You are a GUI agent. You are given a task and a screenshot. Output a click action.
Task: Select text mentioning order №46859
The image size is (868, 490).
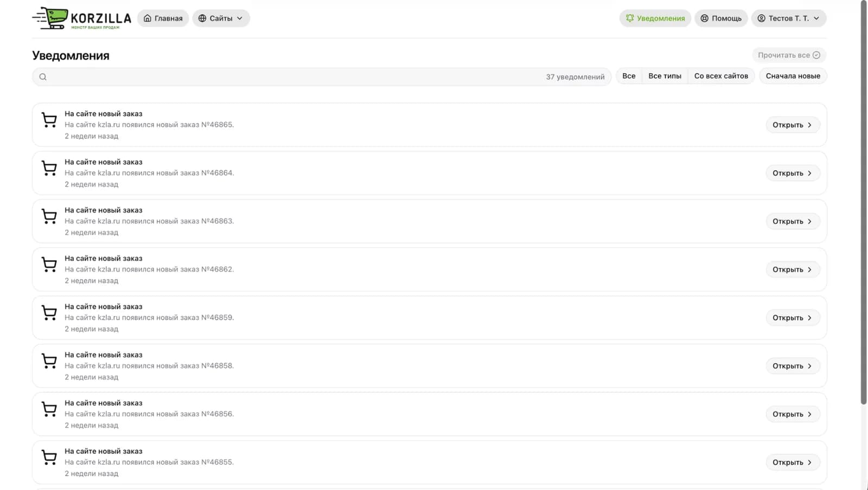pyautogui.click(x=149, y=318)
